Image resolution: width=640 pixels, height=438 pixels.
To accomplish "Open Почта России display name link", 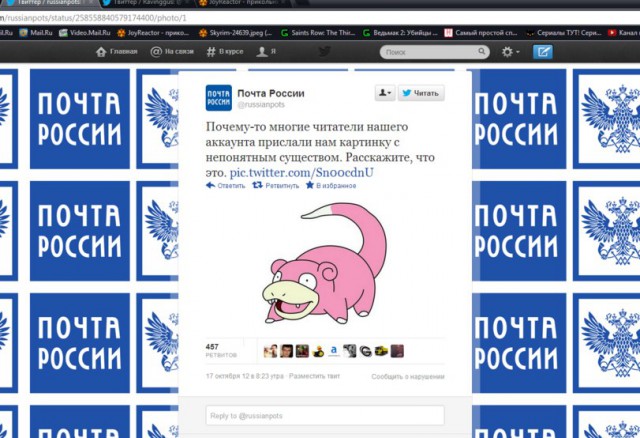I will click(271, 93).
